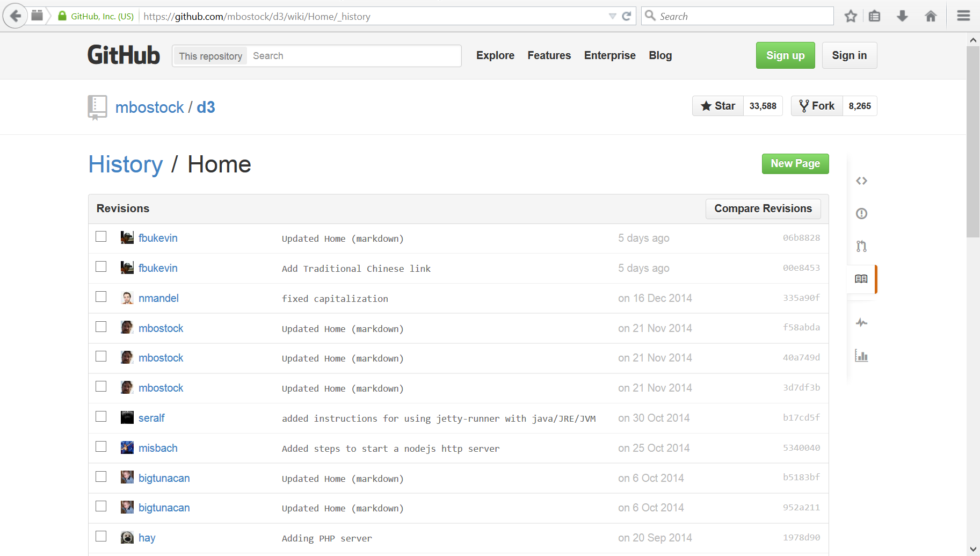Open the bookmarks list icon
The width and height of the screenshot is (980, 556).
[875, 16]
